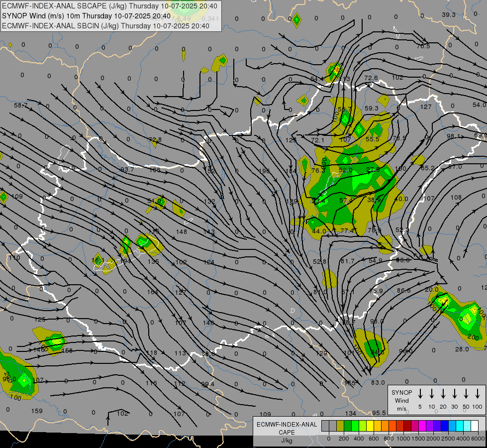Click the '28.0' value on the map
487x448 pixels.
click(x=462, y=349)
